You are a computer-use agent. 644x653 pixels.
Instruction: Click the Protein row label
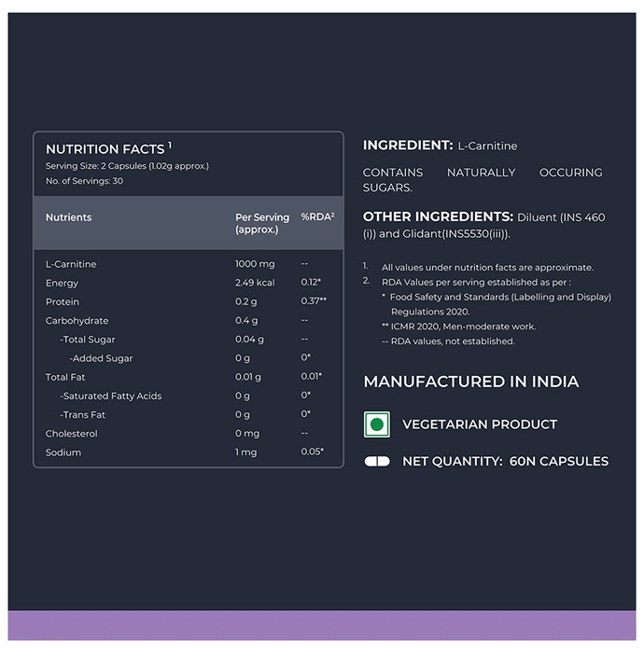tap(63, 301)
